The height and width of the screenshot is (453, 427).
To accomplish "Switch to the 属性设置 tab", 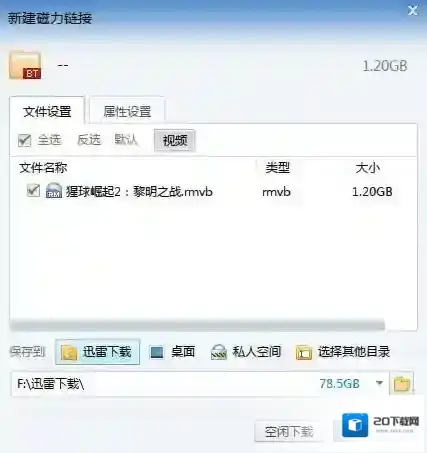I will 127,111.
